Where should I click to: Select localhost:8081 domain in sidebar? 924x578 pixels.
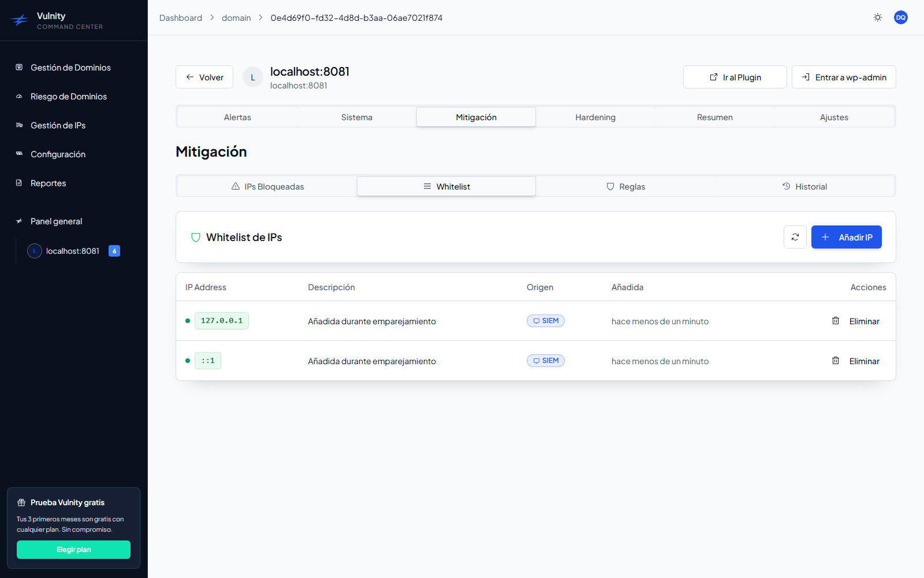[x=73, y=251]
